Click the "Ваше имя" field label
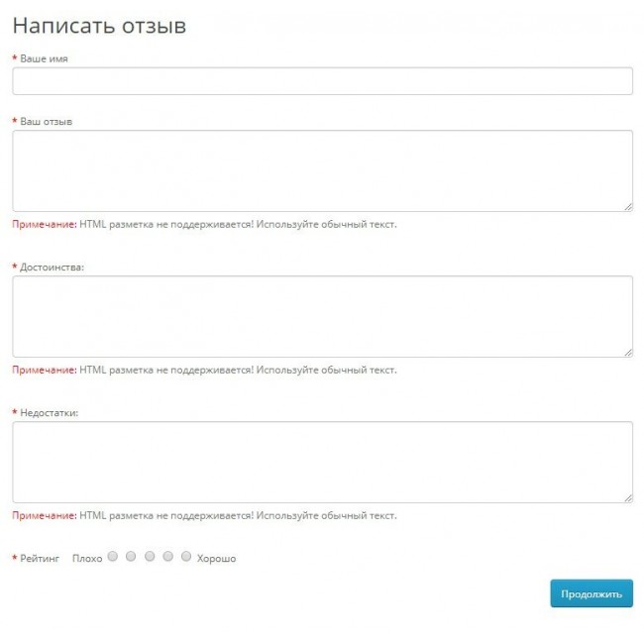 tap(44, 58)
